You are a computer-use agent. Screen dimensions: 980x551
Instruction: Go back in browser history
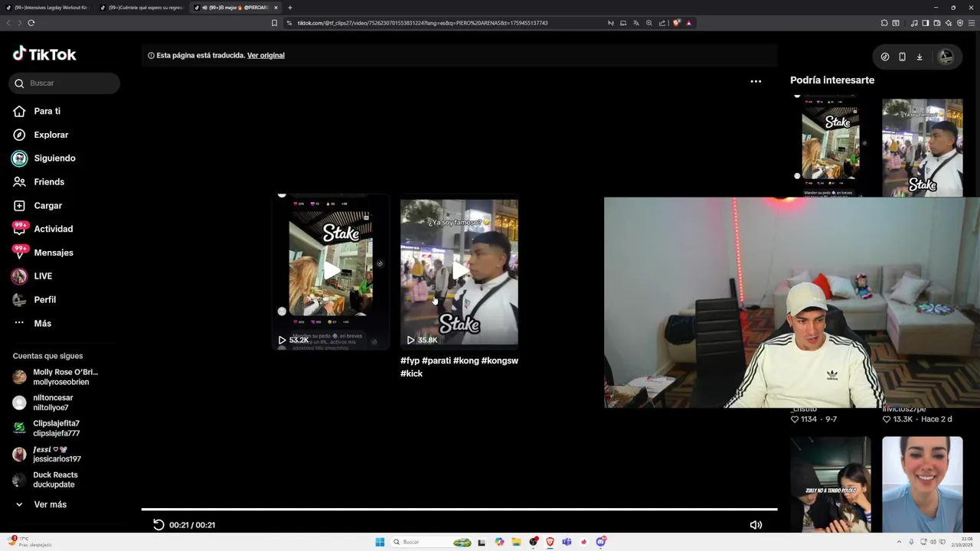[x=8, y=23]
